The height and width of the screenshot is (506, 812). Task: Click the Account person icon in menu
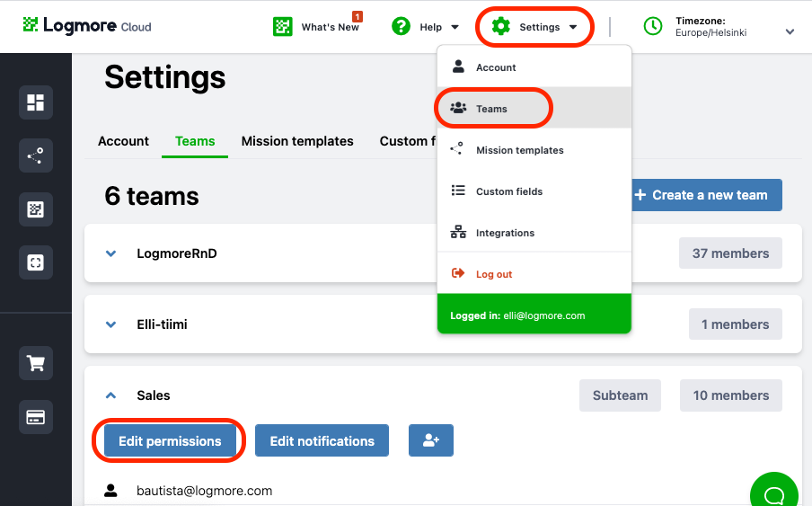tap(458, 67)
